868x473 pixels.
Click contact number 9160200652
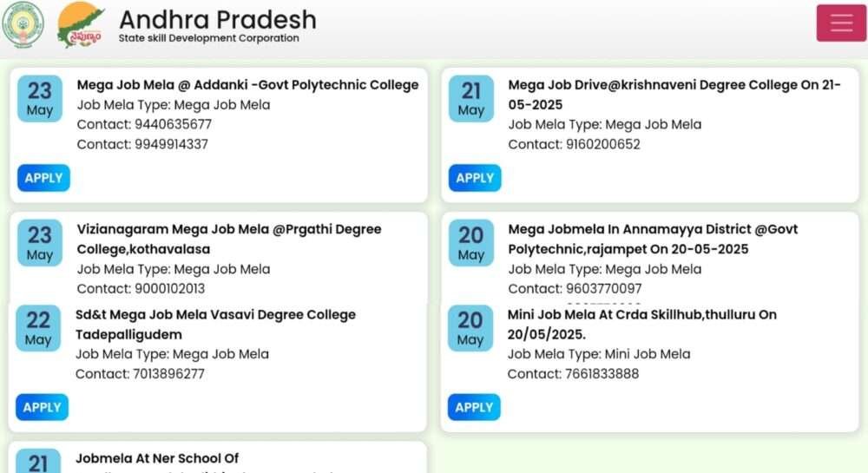(x=603, y=144)
